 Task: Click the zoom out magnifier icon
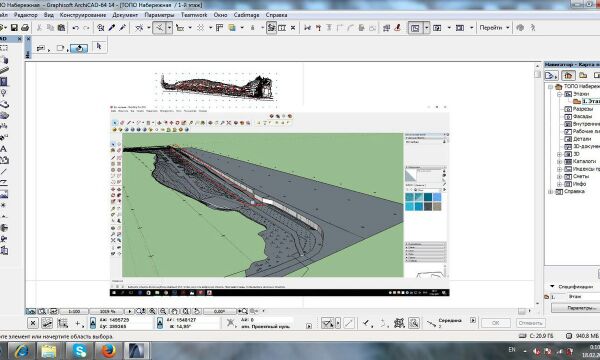click(163, 311)
